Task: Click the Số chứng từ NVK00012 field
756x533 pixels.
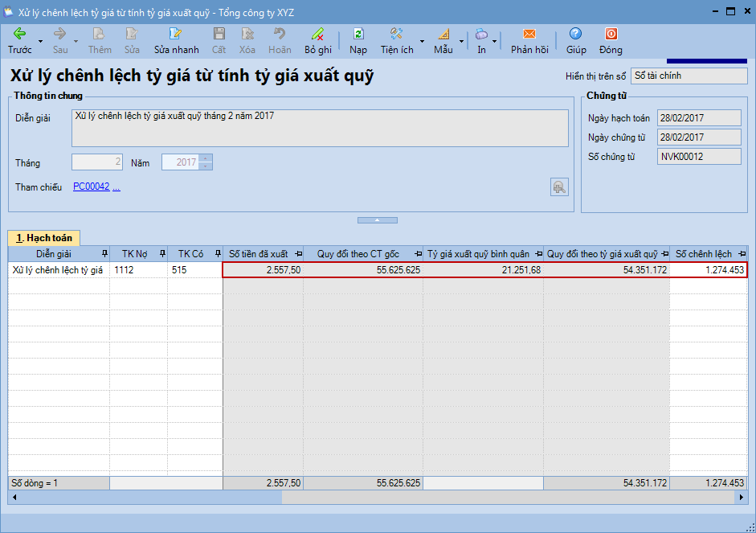Action: (699, 156)
